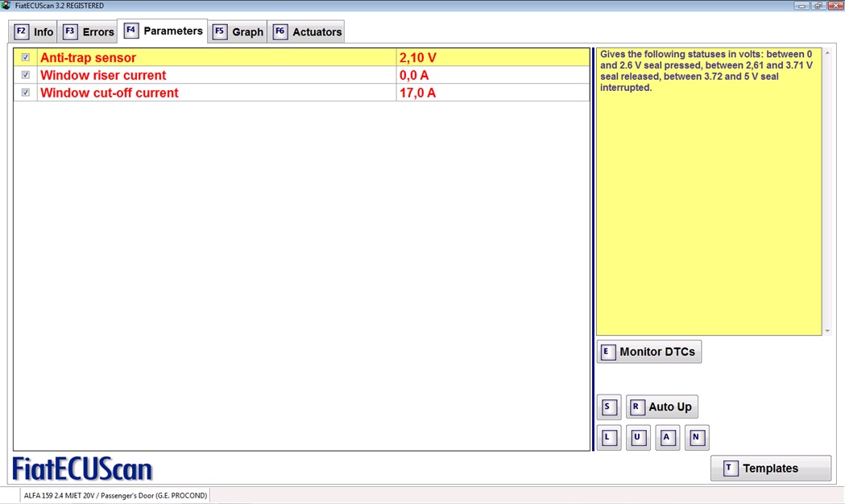Open the Templates button
Viewport: 845px width, 504px height.
(x=770, y=469)
